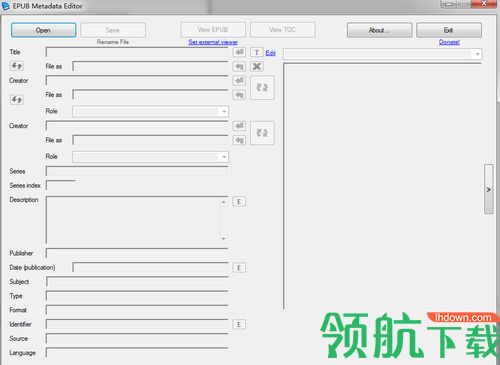
Task: Click the Series input field
Action: point(137,171)
